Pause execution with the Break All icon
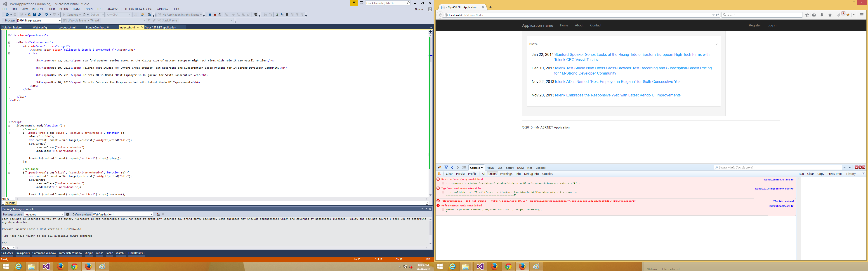The image size is (868, 271). 210,15
